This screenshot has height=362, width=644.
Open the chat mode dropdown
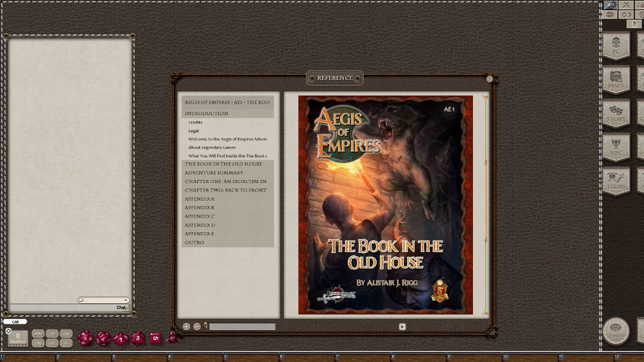click(x=103, y=300)
